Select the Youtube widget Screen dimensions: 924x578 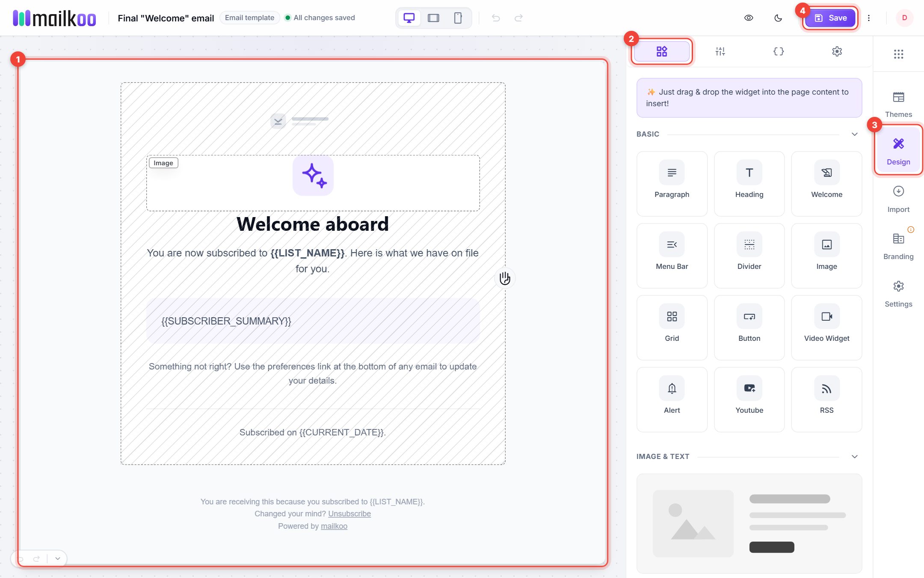(749, 399)
